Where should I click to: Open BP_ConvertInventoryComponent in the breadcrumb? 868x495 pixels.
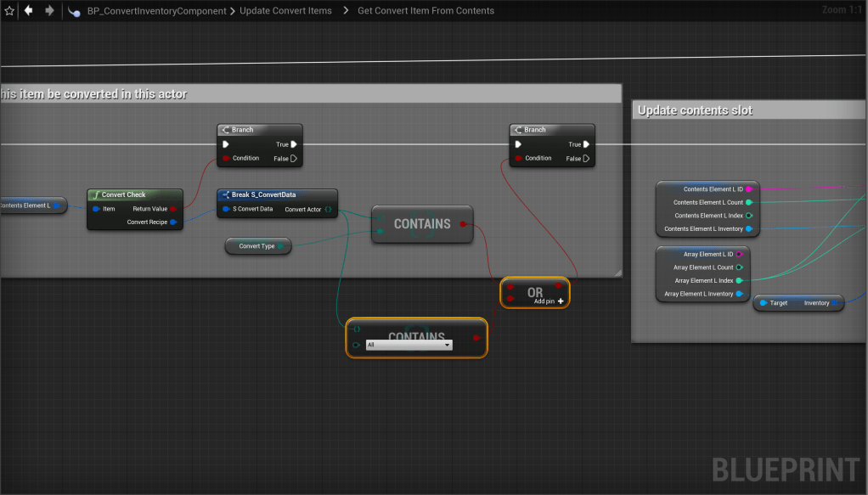[156, 11]
